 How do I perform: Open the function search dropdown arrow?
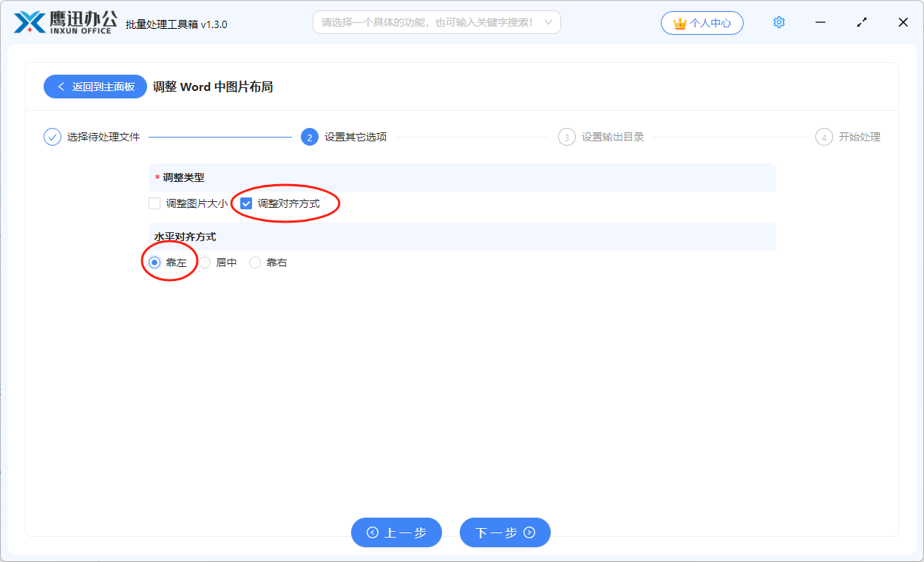[x=548, y=22]
